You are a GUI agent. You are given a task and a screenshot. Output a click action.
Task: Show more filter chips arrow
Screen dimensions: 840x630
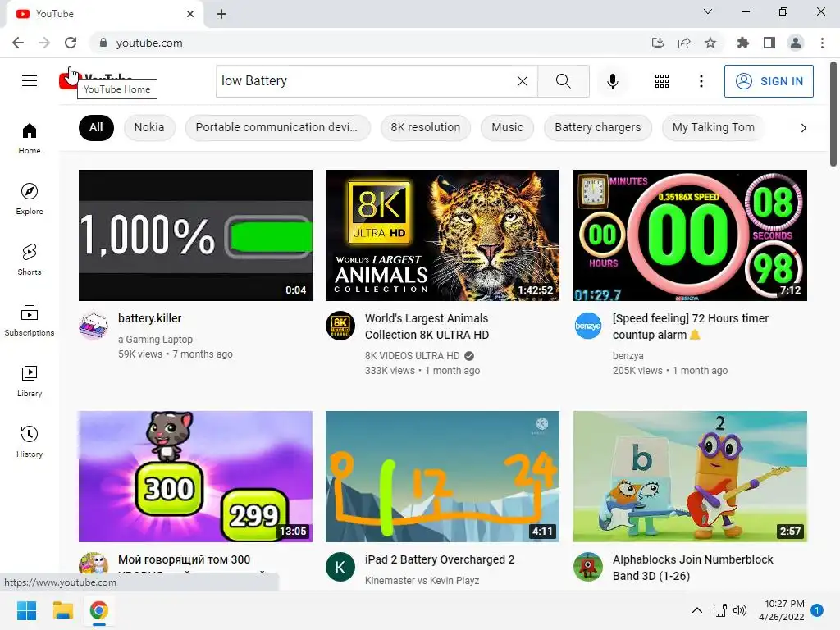click(803, 127)
